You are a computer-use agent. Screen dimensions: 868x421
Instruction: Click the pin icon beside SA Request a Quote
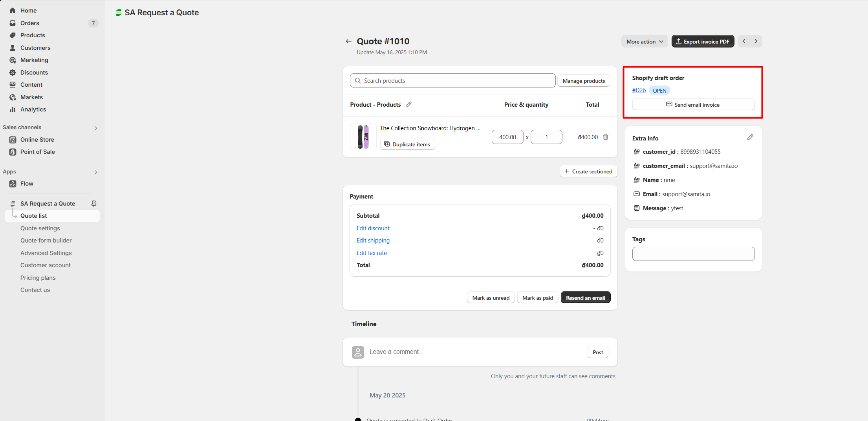94,204
